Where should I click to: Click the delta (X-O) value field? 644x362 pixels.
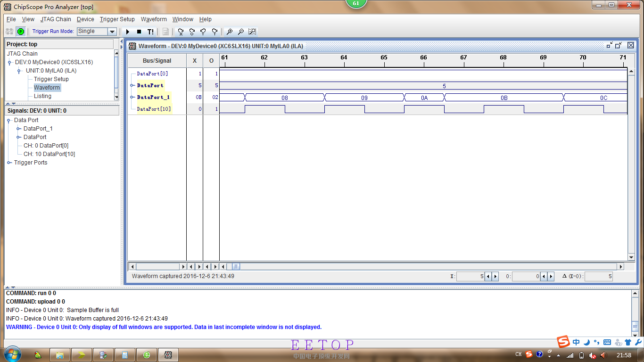coord(599,277)
